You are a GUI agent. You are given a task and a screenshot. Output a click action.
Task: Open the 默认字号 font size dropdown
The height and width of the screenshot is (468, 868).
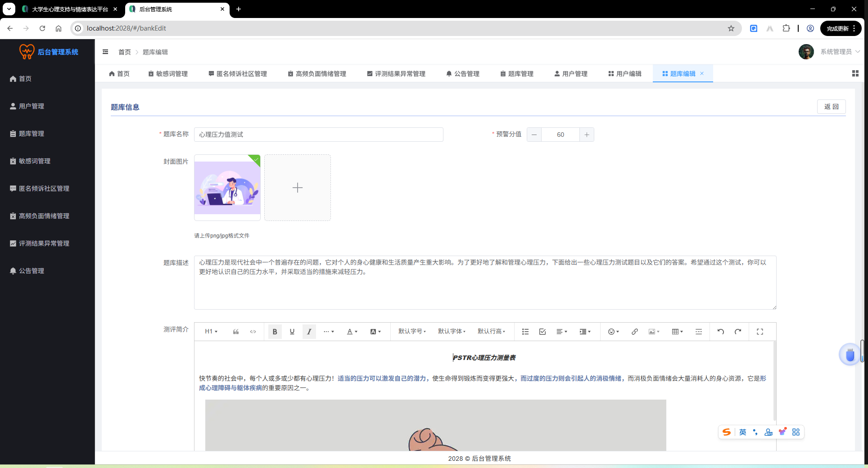(411, 332)
